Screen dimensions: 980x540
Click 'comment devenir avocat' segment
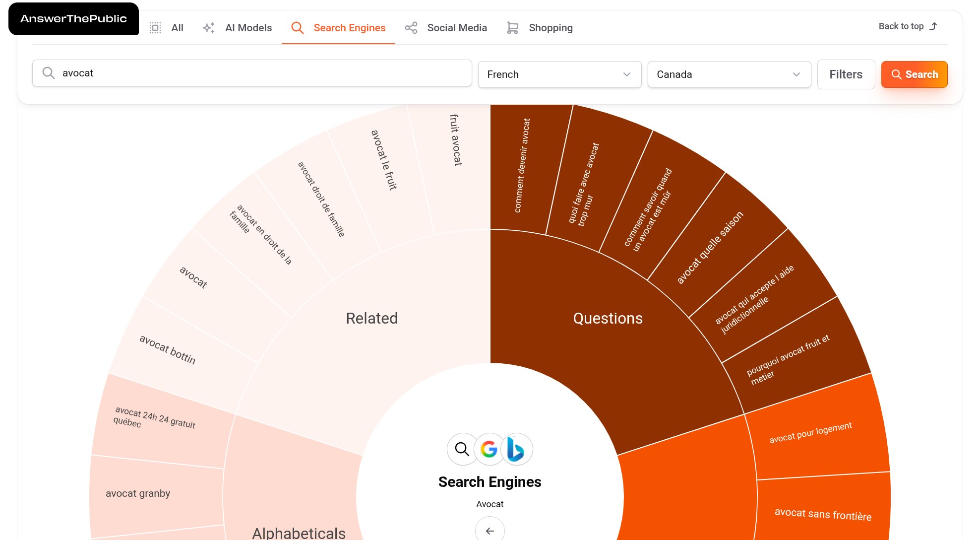[x=522, y=166]
